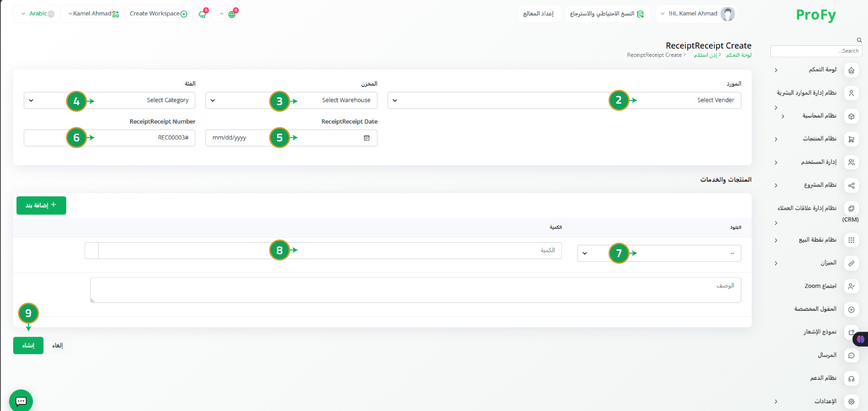Click the ReceiptReceipt Date input field
Image resolution: width=868 pixels, height=411 pixels.
tap(291, 138)
